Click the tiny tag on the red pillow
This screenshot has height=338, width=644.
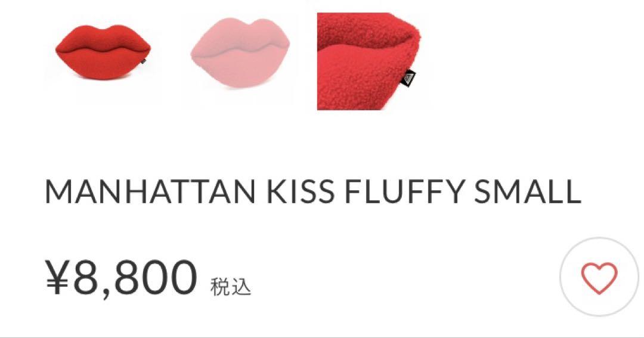coord(143,61)
